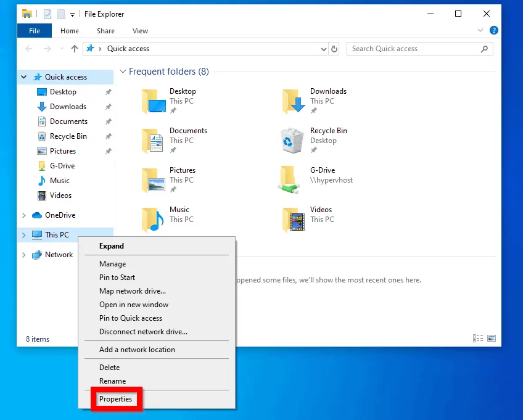Collapse Quick access in the navigation pane
The width and height of the screenshot is (523, 420).
tap(23, 76)
